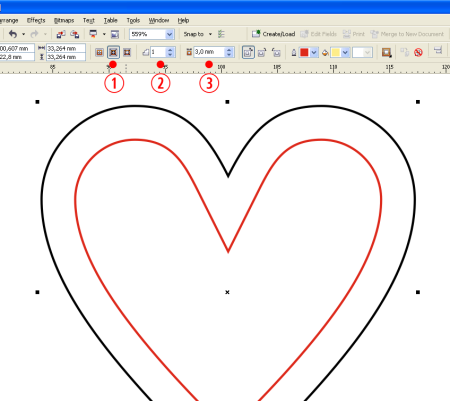Image resolution: width=450 pixels, height=401 pixels.
Task: Open the Effects menu
Action: (x=36, y=20)
